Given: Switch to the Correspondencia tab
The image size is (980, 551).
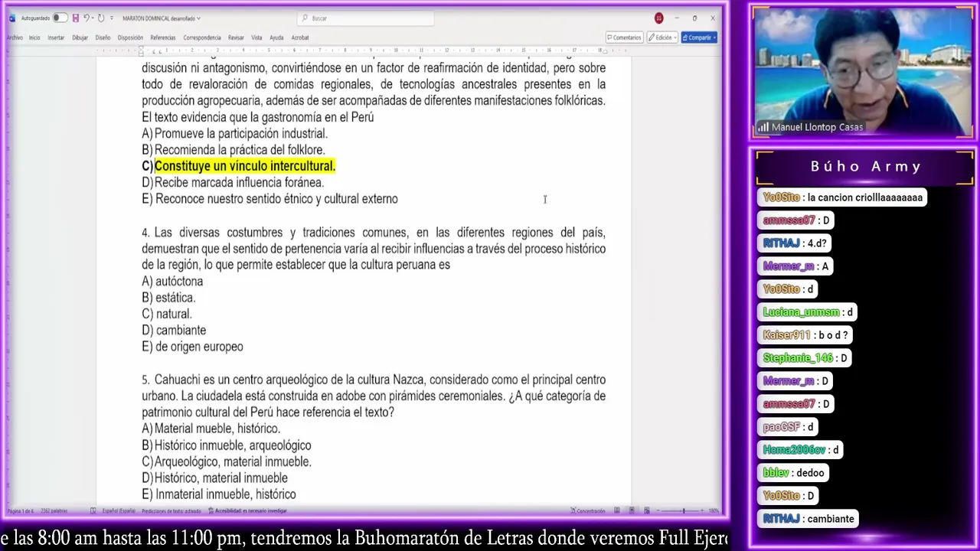Looking at the screenshot, I should (202, 37).
